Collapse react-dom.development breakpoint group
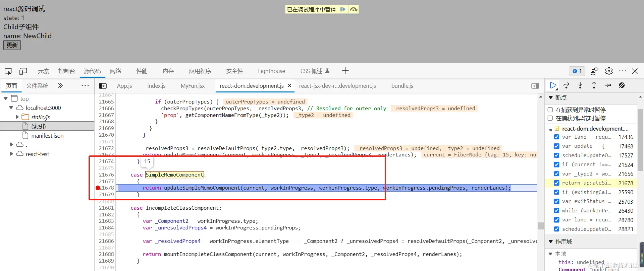The height and width of the screenshot is (271, 644). tap(551, 129)
